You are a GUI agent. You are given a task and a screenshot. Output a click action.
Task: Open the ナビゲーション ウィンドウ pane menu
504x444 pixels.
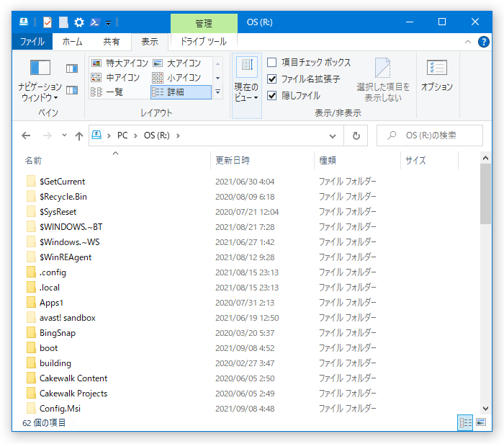click(x=40, y=81)
